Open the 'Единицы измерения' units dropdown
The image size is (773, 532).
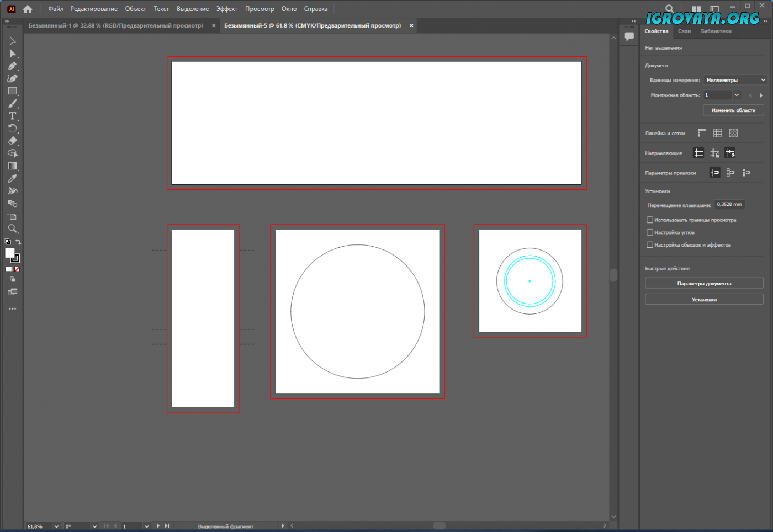pyautogui.click(x=735, y=80)
